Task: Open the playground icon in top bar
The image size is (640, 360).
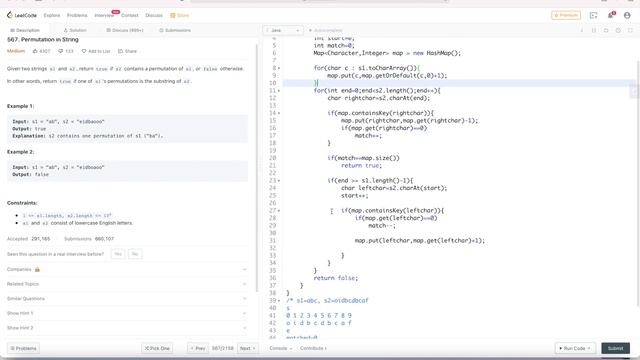Action: (593, 15)
